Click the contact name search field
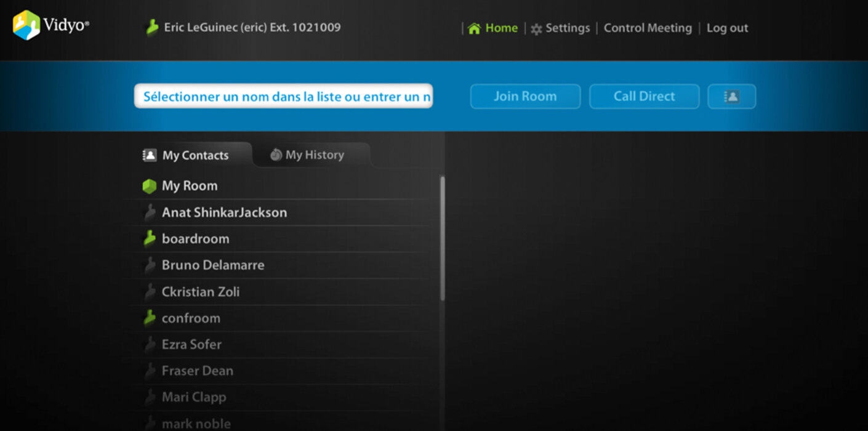This screenshot has width=868, height=431. (x=283, y=97)
